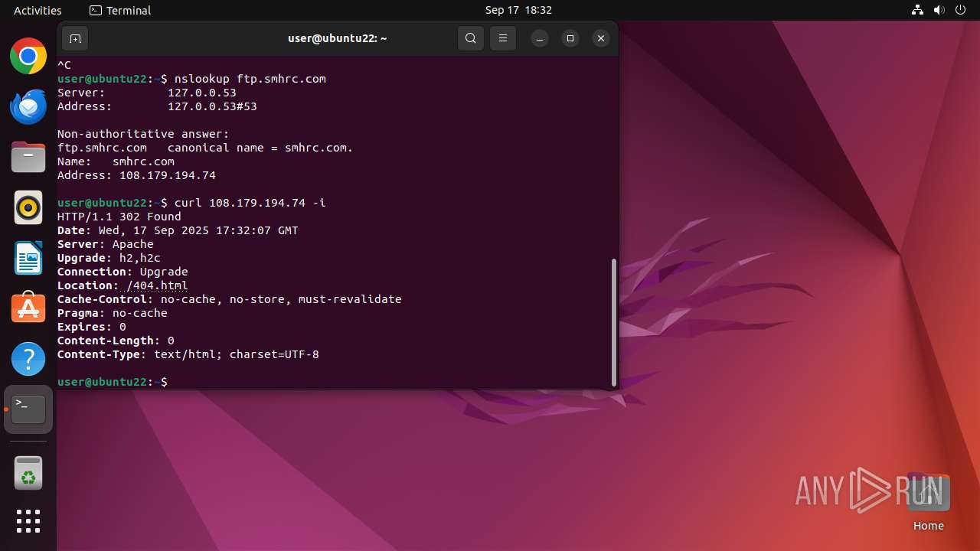Click the canonical name line

[205, 148]
